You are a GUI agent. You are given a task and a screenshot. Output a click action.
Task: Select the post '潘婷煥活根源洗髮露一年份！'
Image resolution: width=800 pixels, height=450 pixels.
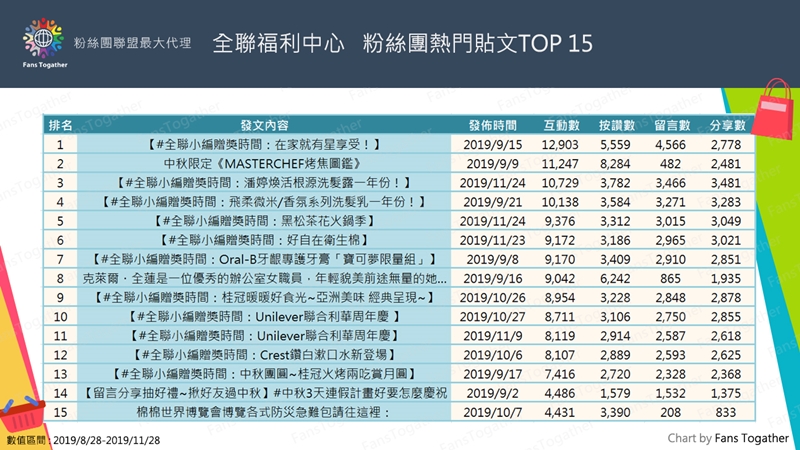(264, 183)
